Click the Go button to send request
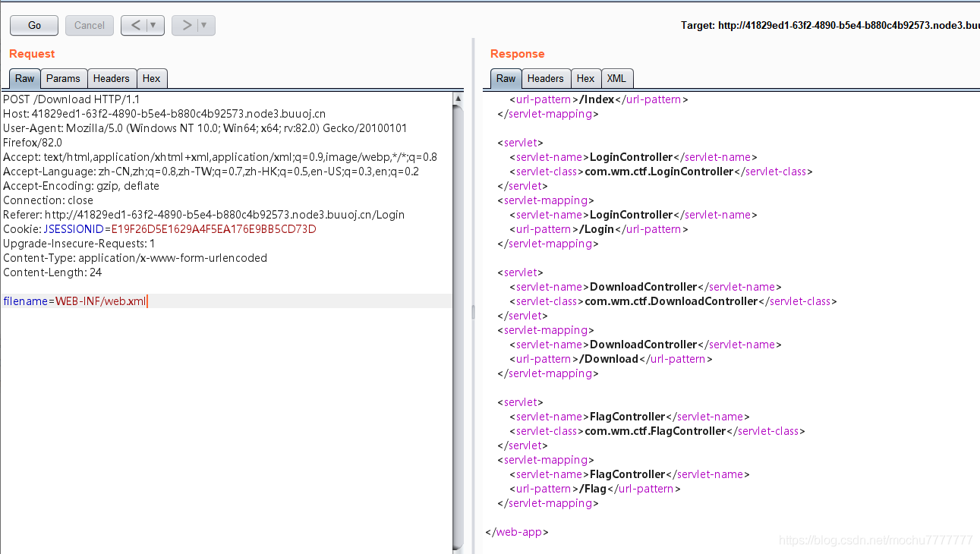This screenshot has width=980, height=554. tap(34, 25)
